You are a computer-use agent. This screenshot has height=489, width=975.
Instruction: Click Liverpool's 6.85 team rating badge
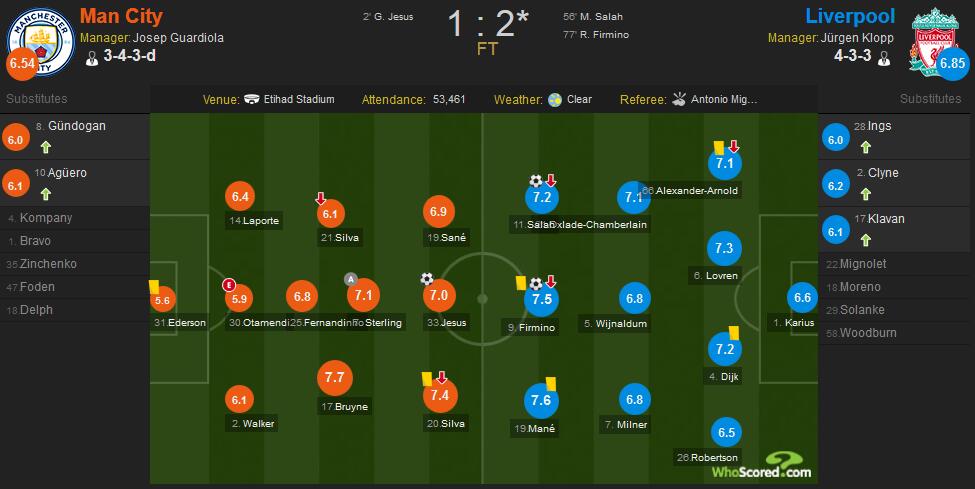coord(953,63)
